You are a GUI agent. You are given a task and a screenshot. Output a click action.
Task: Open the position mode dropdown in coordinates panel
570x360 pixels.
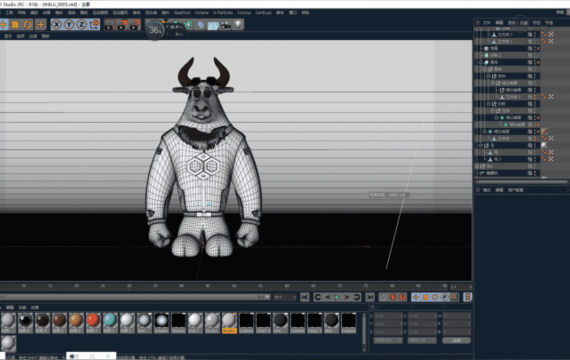(x=388, y=340)
